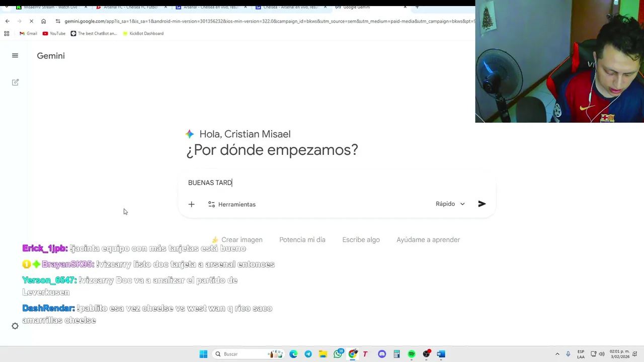Open the network and volume quick settings
The width and height of the screenshot is (644, 362).
[597, 354]
